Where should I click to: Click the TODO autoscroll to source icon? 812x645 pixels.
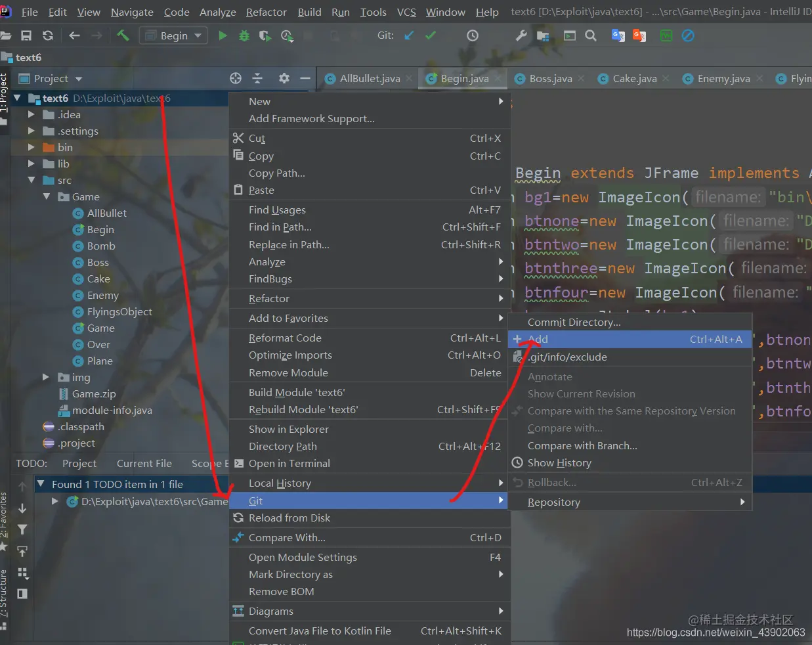(x=22, y=551)
